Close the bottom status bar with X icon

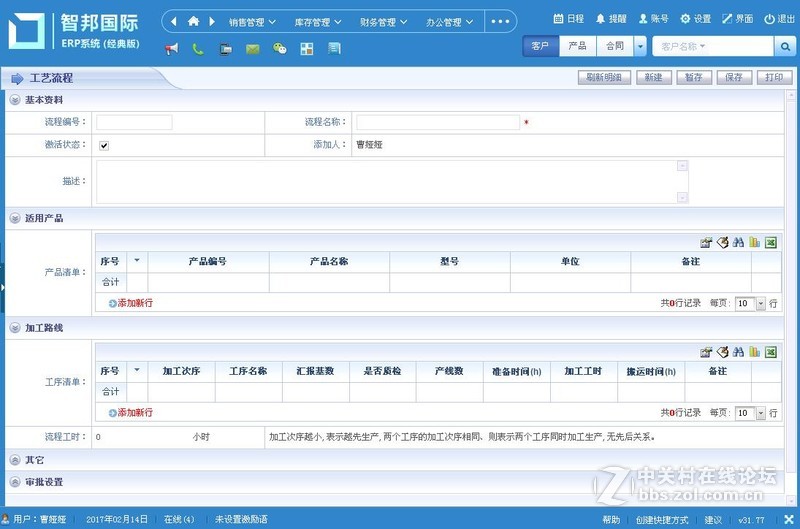coord(789,519)
